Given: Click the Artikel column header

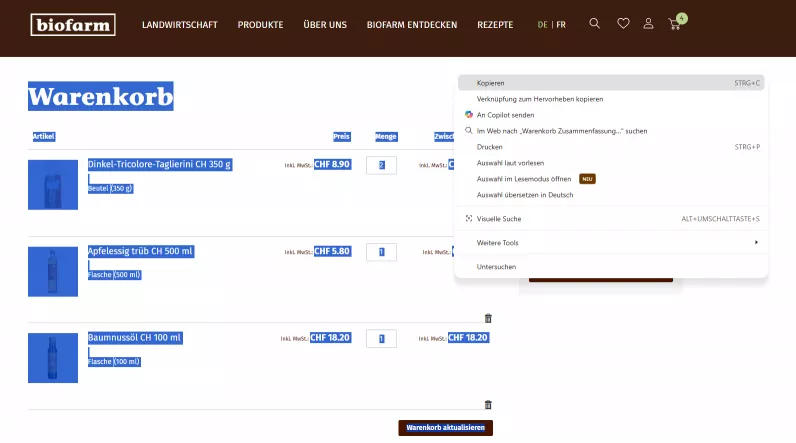Looking at the screenshot, I should [x=44, y=136].
